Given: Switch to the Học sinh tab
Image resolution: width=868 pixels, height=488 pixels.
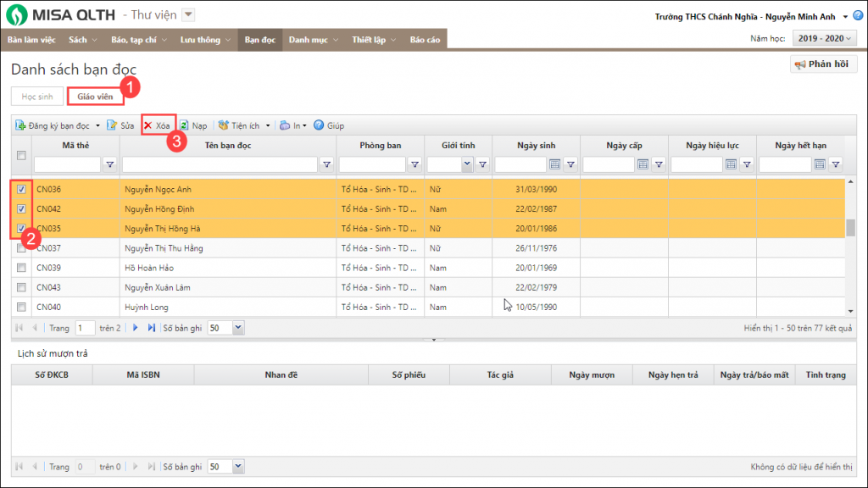Looking at the screenshot, I should (37, 97).
